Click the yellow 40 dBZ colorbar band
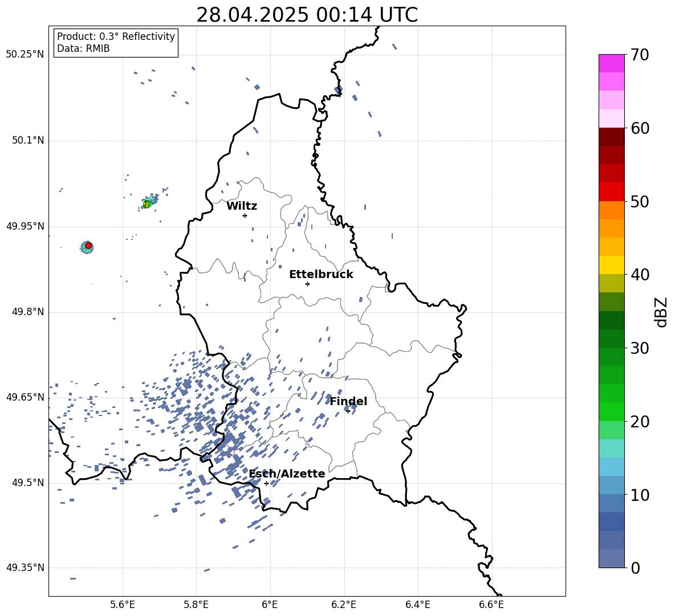Image resolution: width=675 pixels, height=616 pixels. click(611, 265)
